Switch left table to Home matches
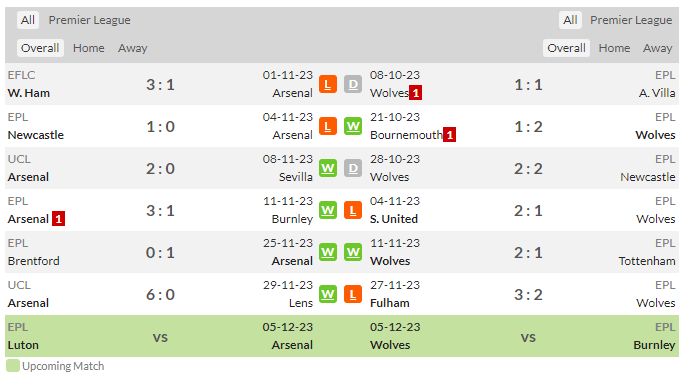The height and width of the screenshot is (389, 684). (89, 48)
